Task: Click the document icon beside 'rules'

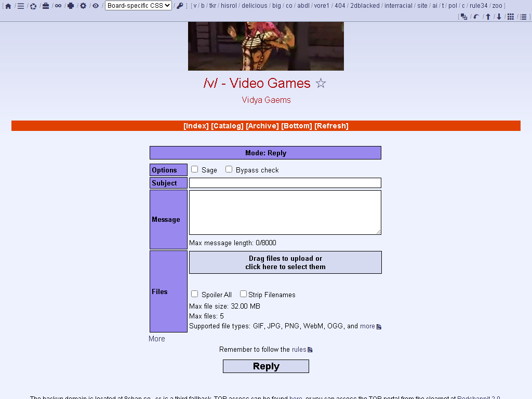Action: coord(310,350)
